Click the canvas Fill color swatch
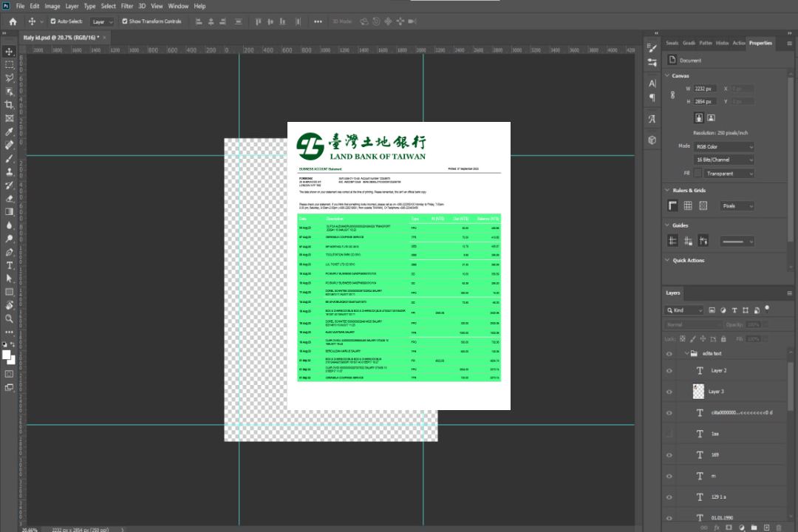 point(698,174)
